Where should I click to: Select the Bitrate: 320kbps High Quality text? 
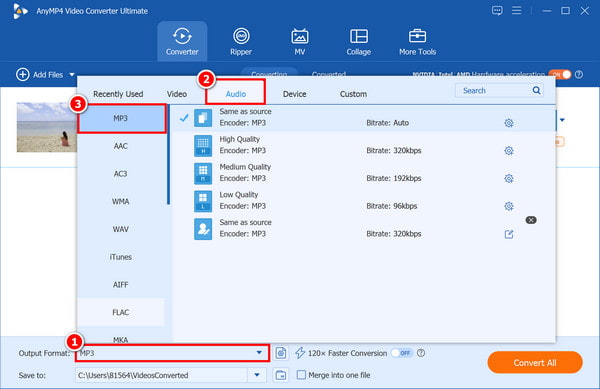click(x=394, y=151)
